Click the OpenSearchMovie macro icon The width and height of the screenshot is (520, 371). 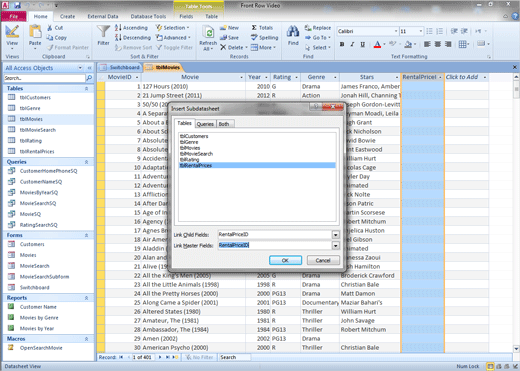(11, 347)
